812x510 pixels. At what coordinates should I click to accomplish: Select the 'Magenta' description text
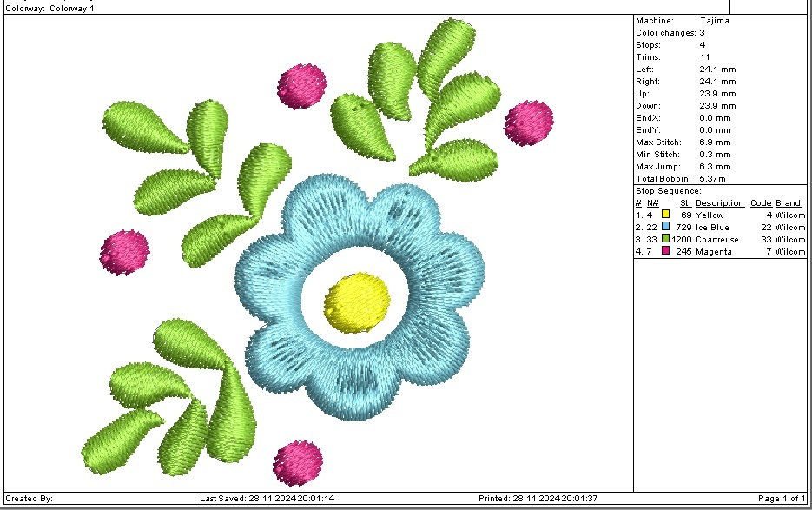[x=714, y=252]
